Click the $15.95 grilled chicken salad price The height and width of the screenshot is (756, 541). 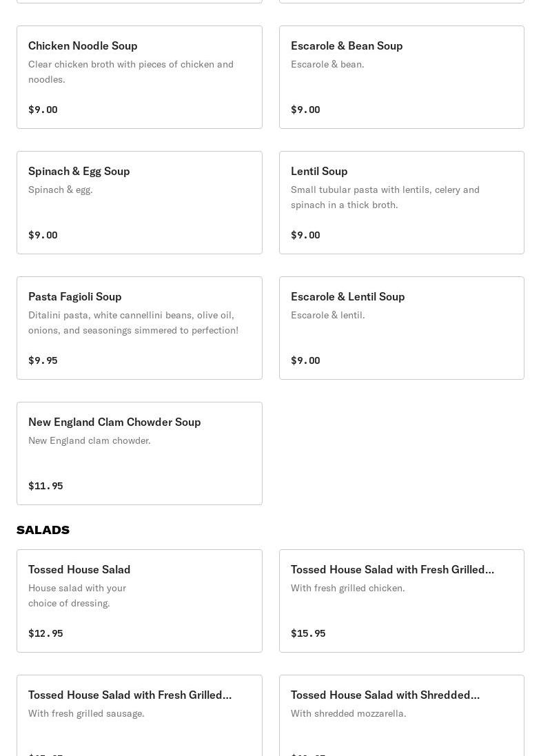coord(308,633)
